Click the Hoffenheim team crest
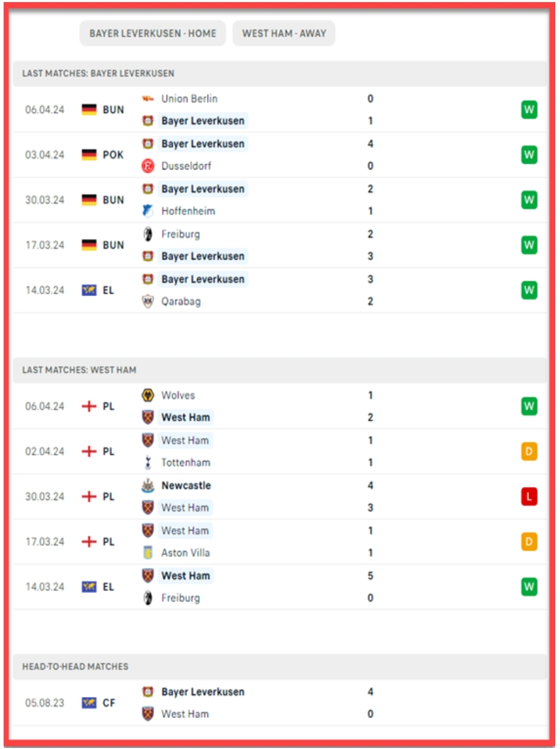 [x=148, y=211]
